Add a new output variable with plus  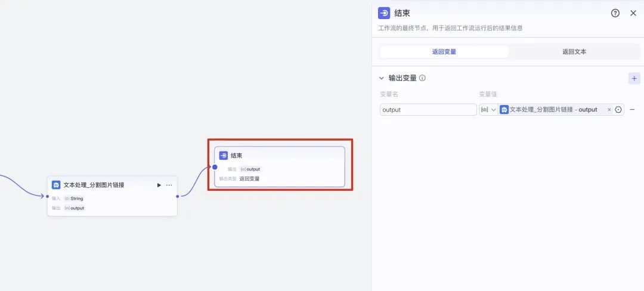pyautogui.click(x=634, y=78)
